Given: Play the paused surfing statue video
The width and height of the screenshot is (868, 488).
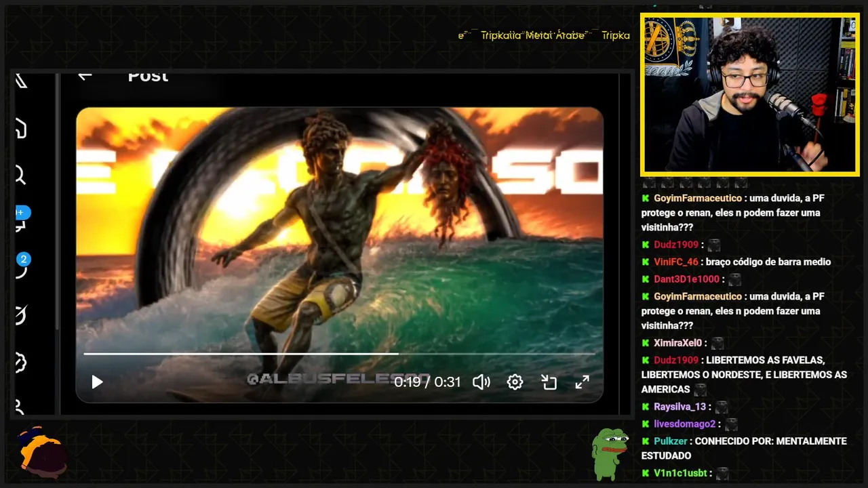Looking at the screenshot, I should point(97,382).
